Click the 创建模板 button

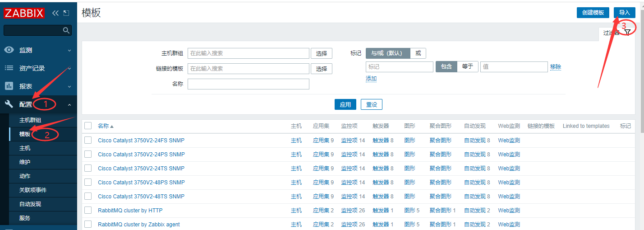(593, 13)
